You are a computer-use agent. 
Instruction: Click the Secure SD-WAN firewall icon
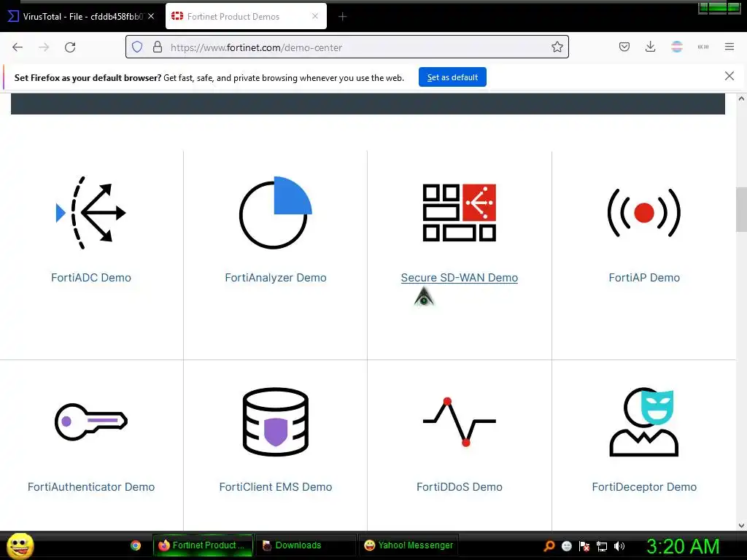click(x=460, y=213)
